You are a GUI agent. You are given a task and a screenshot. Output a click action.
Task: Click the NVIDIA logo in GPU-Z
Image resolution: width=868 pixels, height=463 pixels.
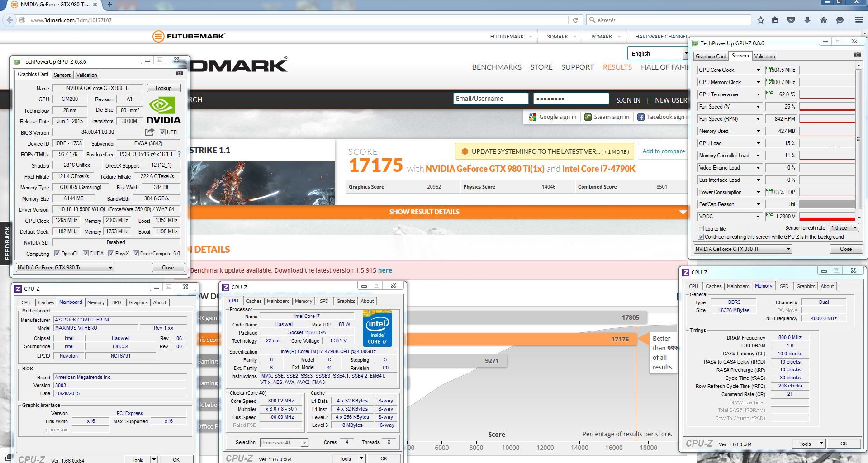(x=163, y=110)
